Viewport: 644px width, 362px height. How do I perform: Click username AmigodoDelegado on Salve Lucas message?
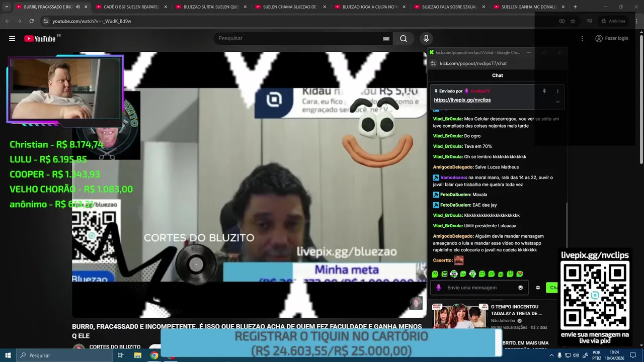pos(453,167)
